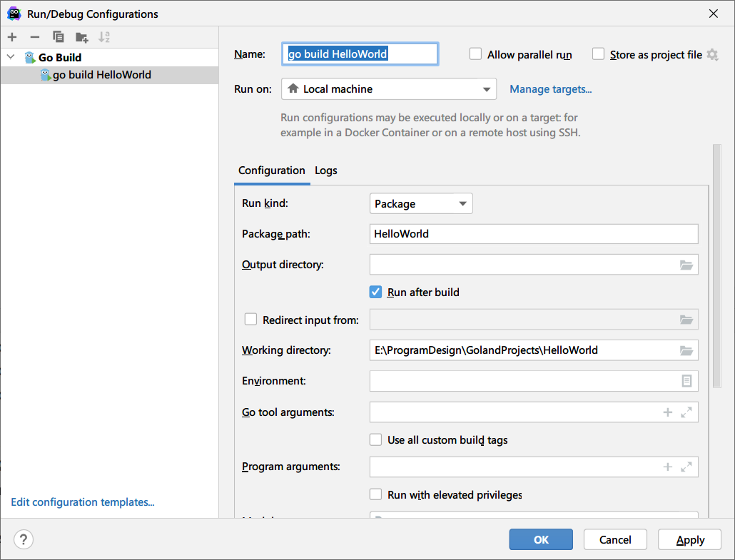Switch to the Logs tab
The height and width of the screenshot is (560, 735).
click(x=326, y=170)
